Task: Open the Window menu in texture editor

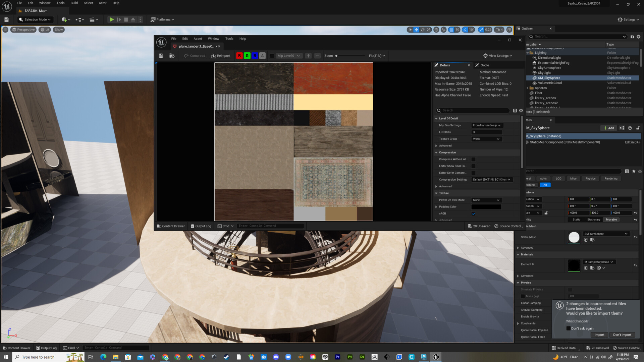Action: point(213,39)
